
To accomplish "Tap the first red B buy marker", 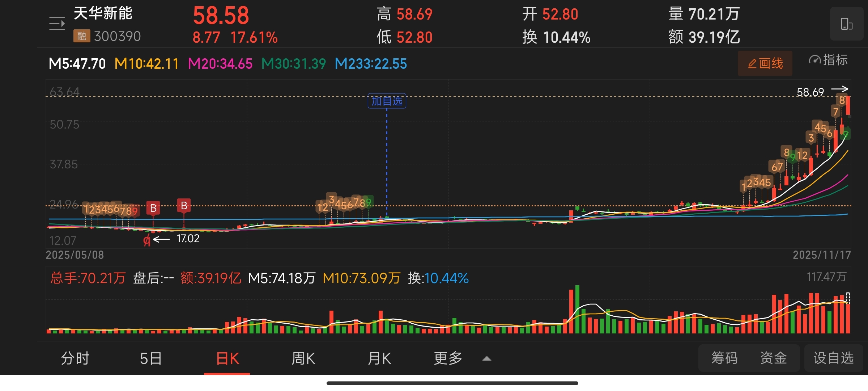I will pos(153,208).
